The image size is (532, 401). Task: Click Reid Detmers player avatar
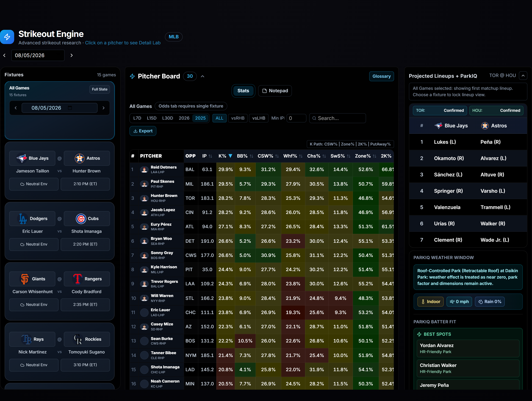(144, 170)
